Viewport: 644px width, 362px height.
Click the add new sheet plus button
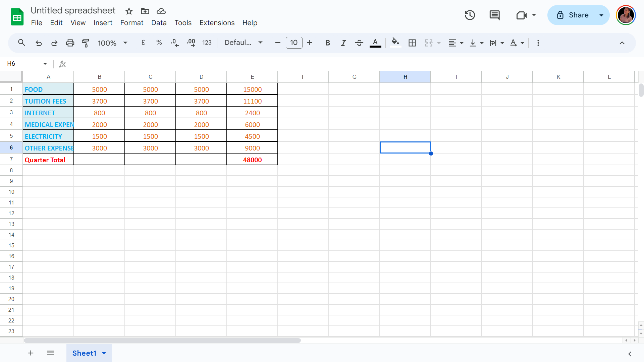[x=31, y=353]
